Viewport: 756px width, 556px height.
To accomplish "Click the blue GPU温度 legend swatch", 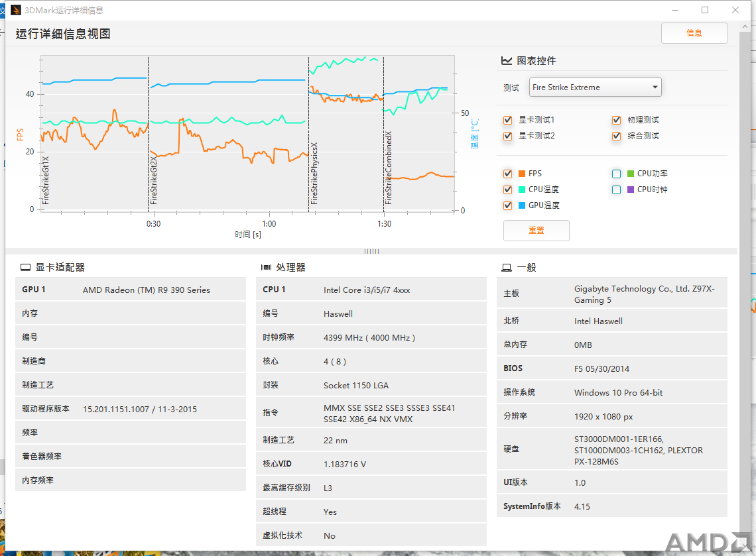I will (522, 205).
